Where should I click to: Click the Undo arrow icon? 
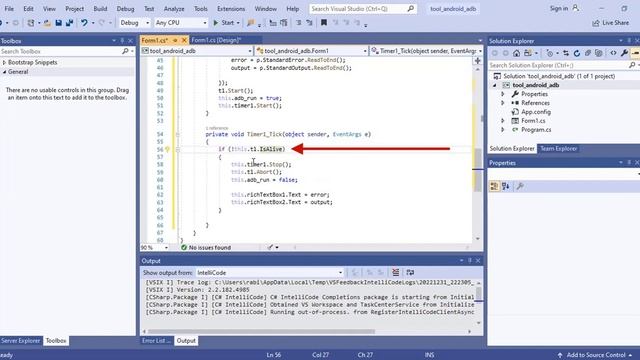(84, 23)
